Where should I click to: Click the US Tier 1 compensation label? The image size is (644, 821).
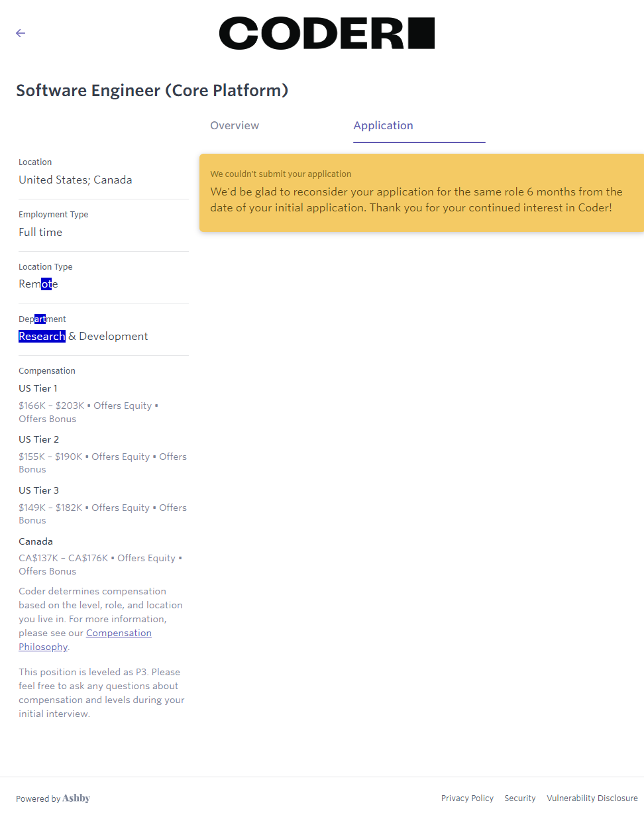[38, 389]
